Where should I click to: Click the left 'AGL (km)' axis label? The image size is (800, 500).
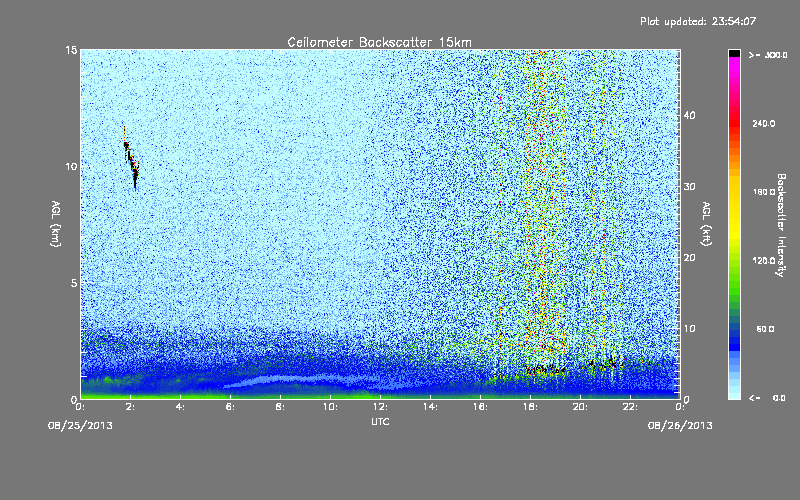56,224
